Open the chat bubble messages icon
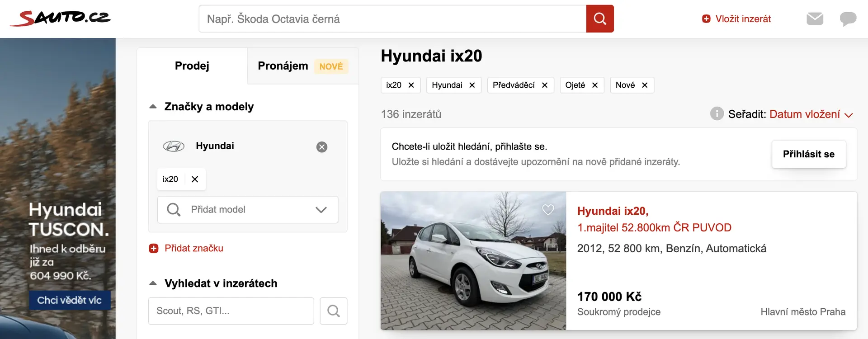The height and width of the screenshot is (339, 868). [848, 19]
